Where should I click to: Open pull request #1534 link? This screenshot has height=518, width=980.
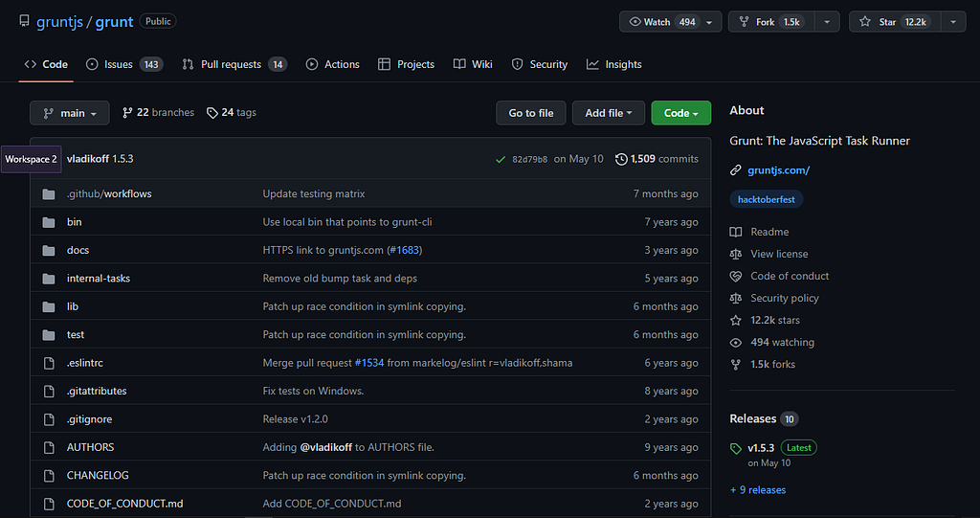(x=369, y=363)
